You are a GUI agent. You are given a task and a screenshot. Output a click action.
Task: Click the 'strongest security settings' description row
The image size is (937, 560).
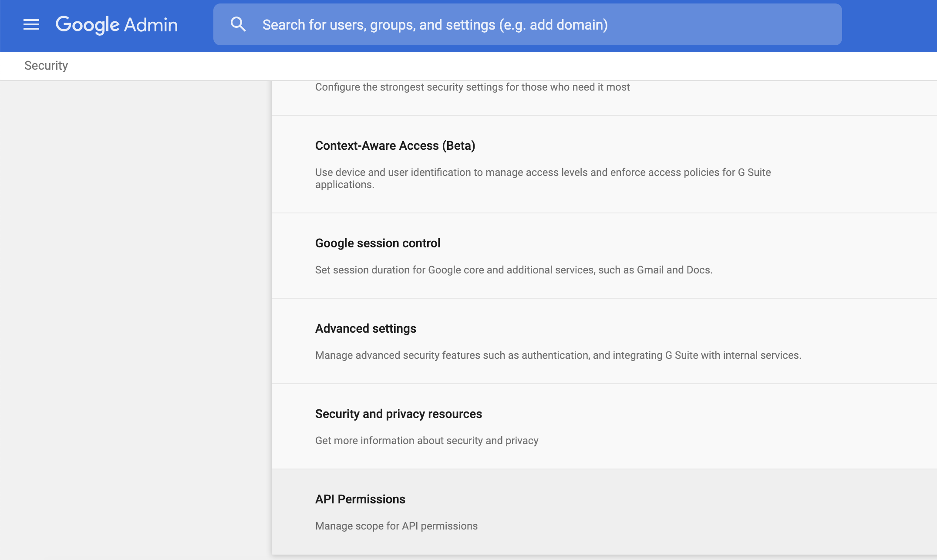(x=472, y=88)
